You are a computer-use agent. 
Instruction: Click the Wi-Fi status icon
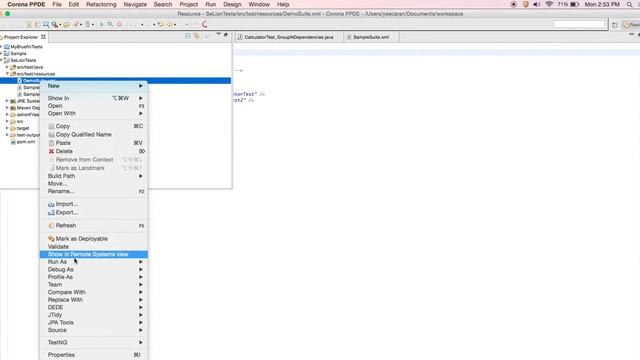click(x=549, y=4)
